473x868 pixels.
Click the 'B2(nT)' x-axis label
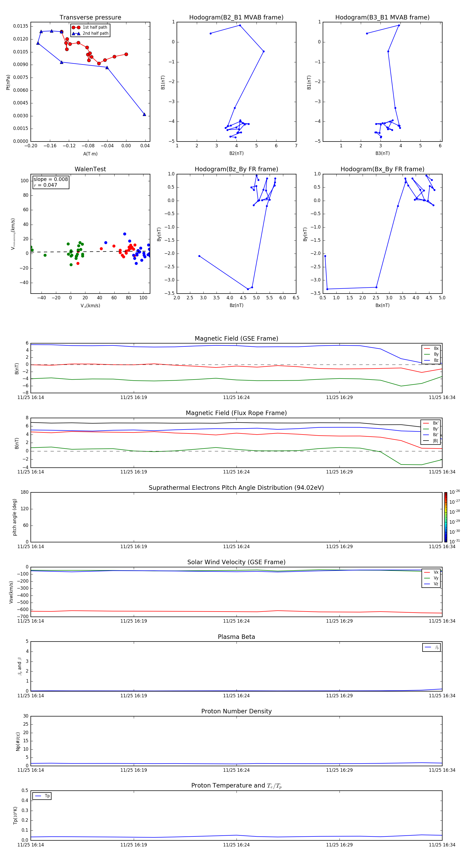[236, 153]
